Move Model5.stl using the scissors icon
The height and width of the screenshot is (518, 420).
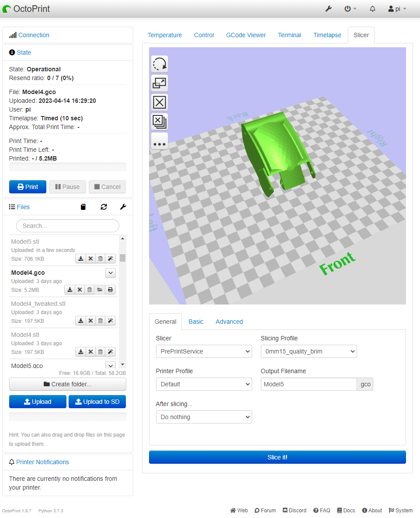90,259
